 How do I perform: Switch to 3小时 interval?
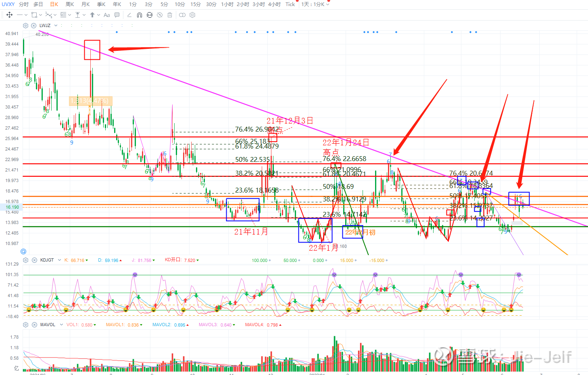(259, 4)
